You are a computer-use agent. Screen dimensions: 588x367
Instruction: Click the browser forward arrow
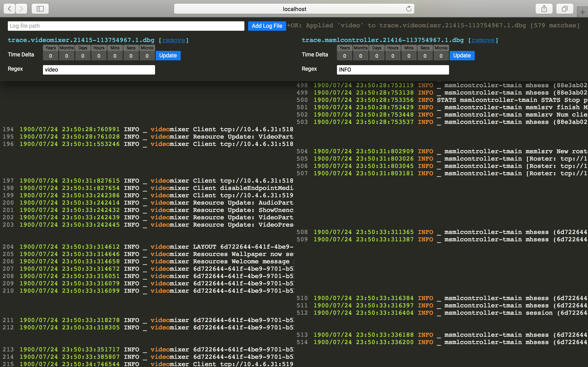coord(21,9)
